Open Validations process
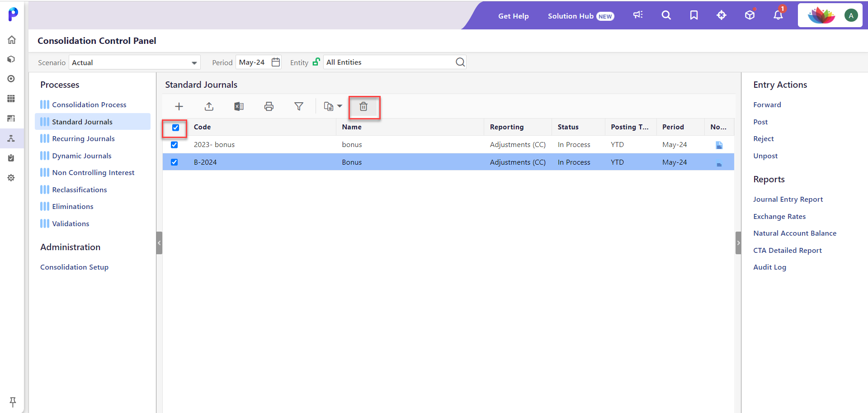The width and height of the screenshot is (868, 413). pyautogui.click(x=71, y=223)
